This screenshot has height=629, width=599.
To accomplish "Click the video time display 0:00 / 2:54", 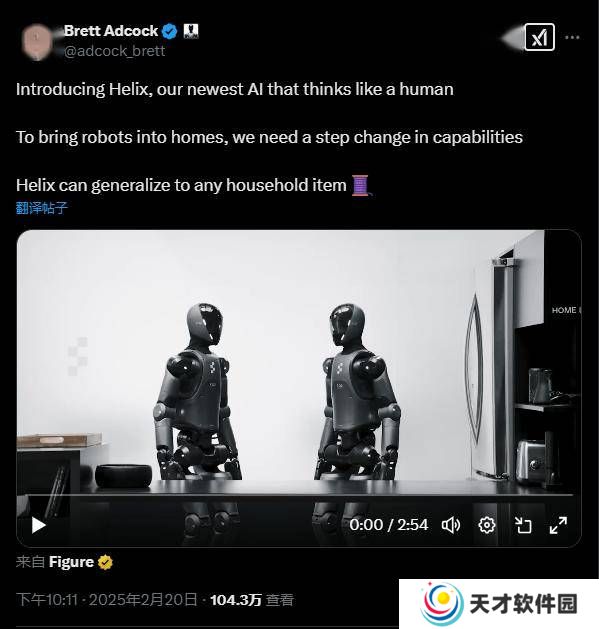I will coord(388,525).
